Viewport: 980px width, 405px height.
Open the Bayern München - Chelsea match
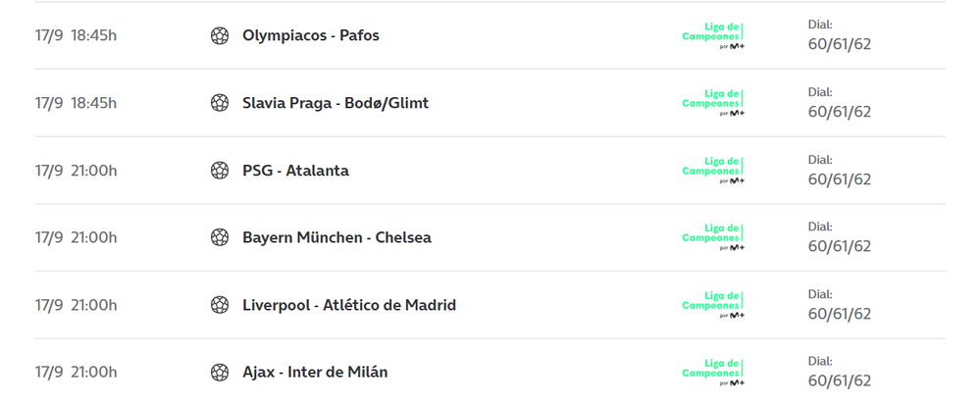point(336,237)
